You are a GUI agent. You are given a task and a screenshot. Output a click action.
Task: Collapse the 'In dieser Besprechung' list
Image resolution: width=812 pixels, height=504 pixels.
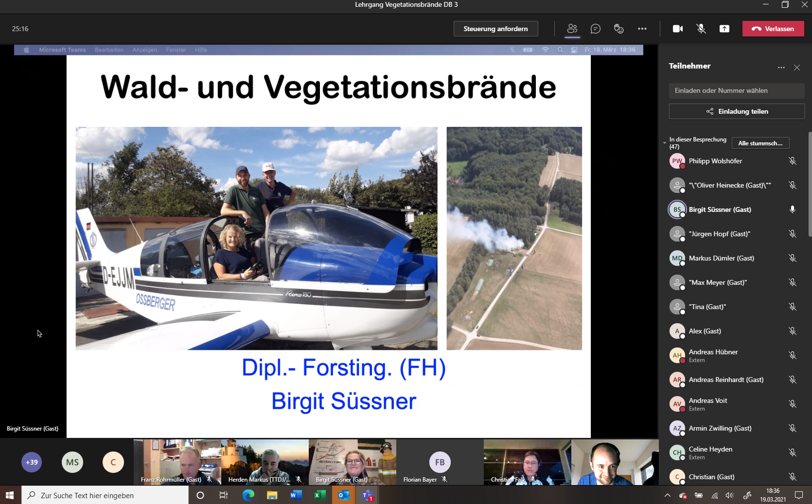665,143
